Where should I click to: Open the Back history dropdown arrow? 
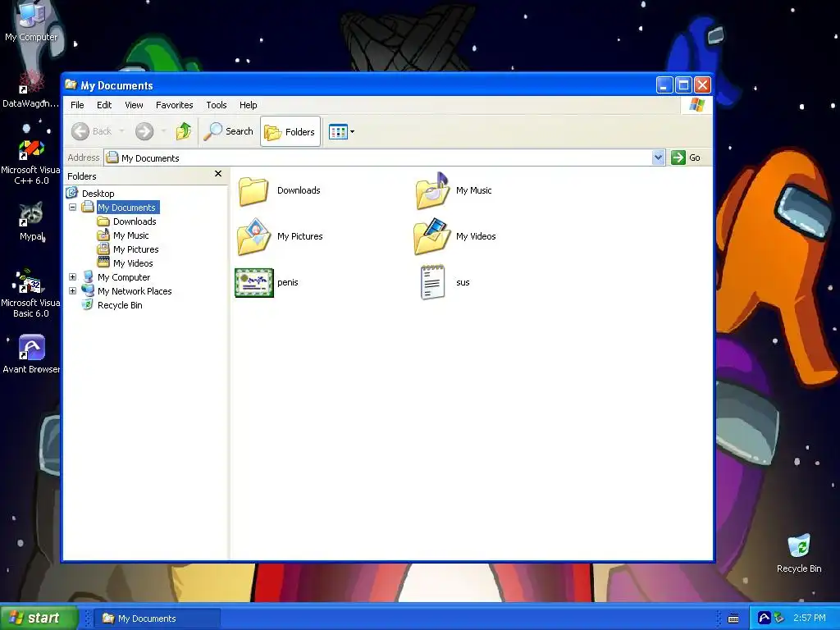click(121, 131)
